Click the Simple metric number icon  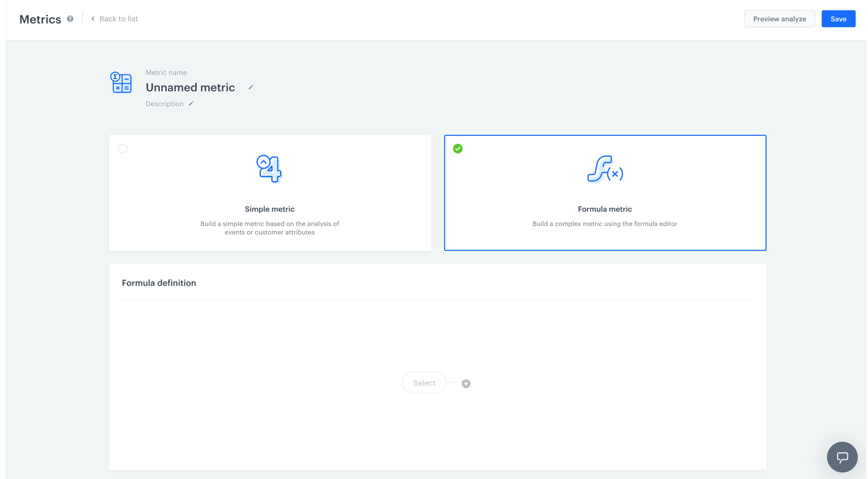coord(270,169)
